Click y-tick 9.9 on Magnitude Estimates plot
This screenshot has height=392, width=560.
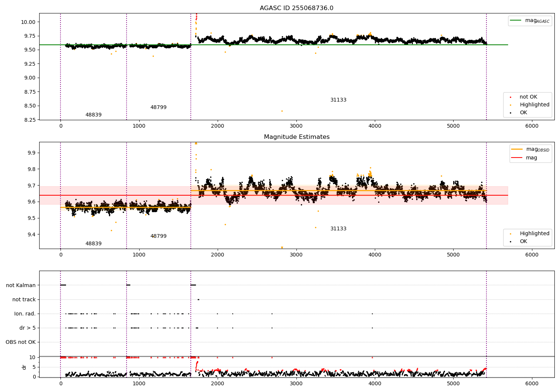[x=31, y=153]
